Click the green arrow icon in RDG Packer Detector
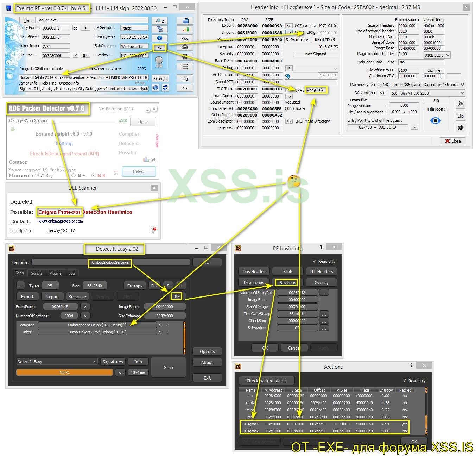This screenshot has height=456, width=476. [x=12, y=129]
